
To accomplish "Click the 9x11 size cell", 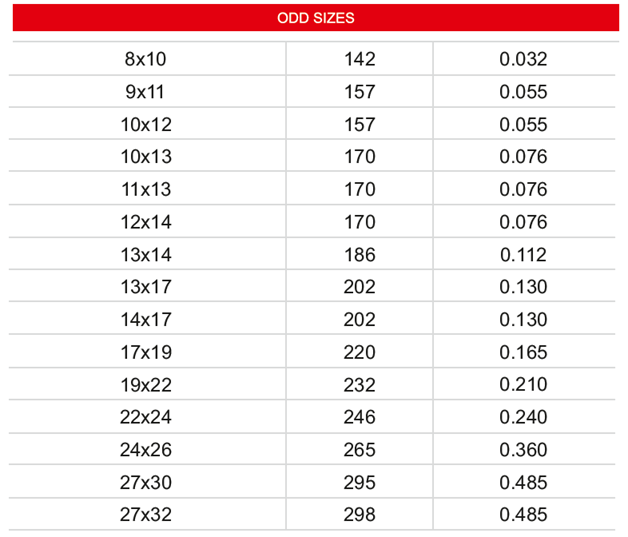I will click(145, 92).
